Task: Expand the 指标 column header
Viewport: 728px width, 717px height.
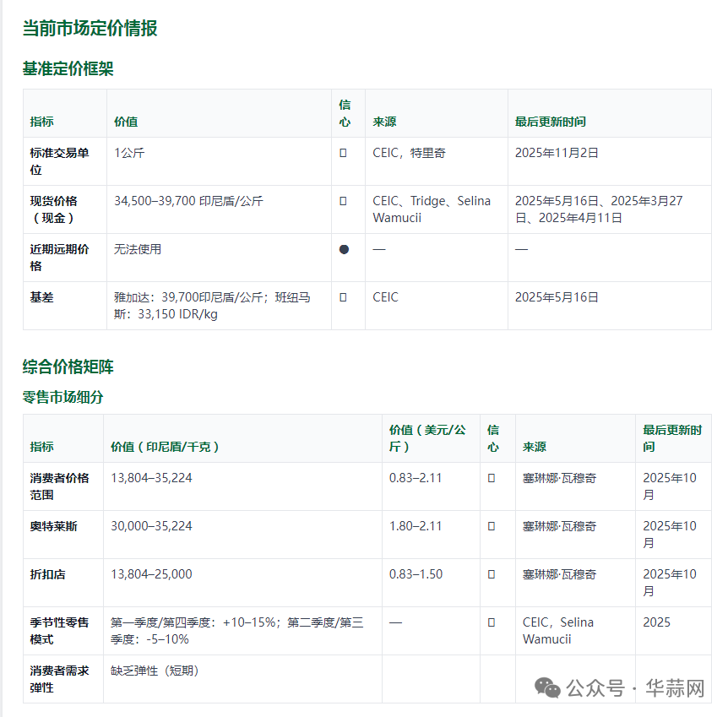Action: click(42, 122)
